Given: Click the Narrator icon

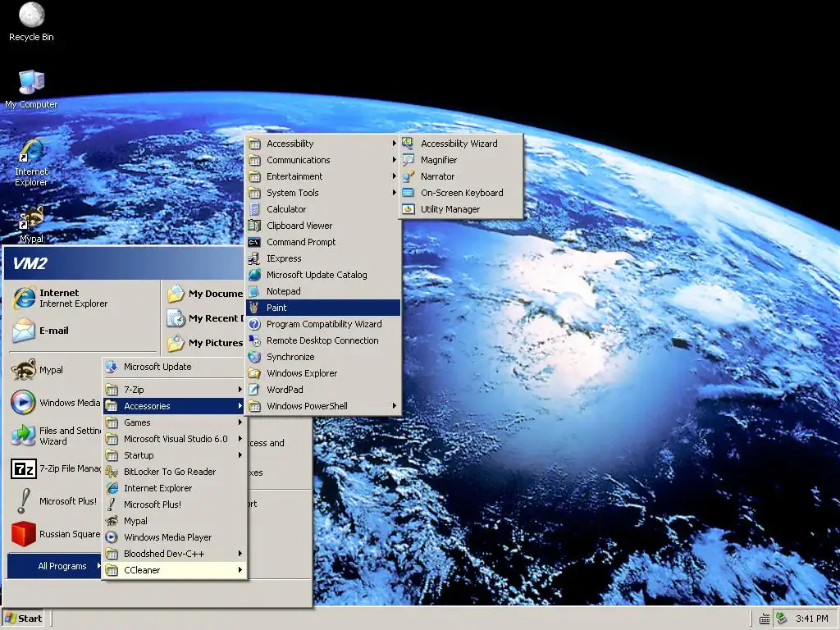Looking at the screenshot, I should pyautogui.click(x=409, y=176).
